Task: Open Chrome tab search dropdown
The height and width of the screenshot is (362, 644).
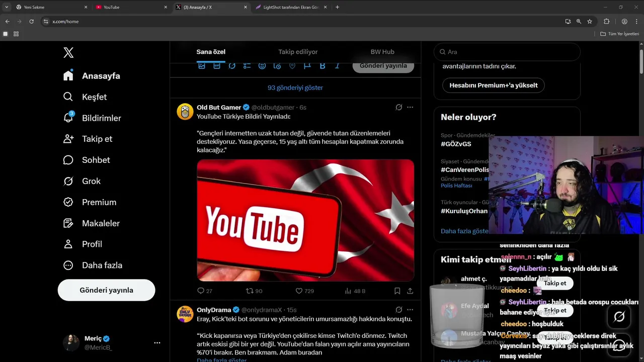Action: pos(7,7)
